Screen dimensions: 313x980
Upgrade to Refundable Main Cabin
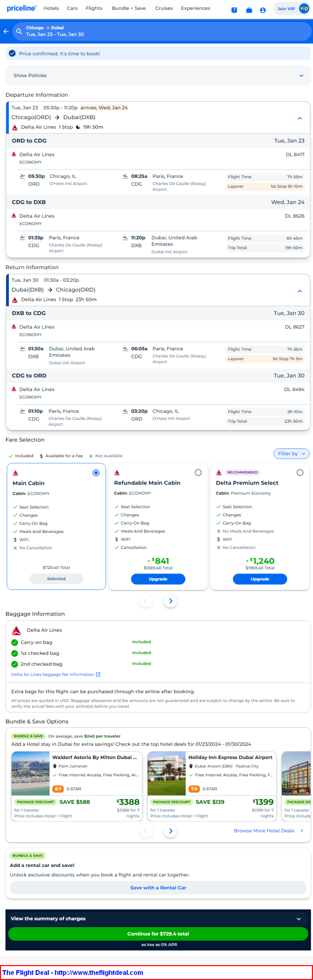coord(158,579)
